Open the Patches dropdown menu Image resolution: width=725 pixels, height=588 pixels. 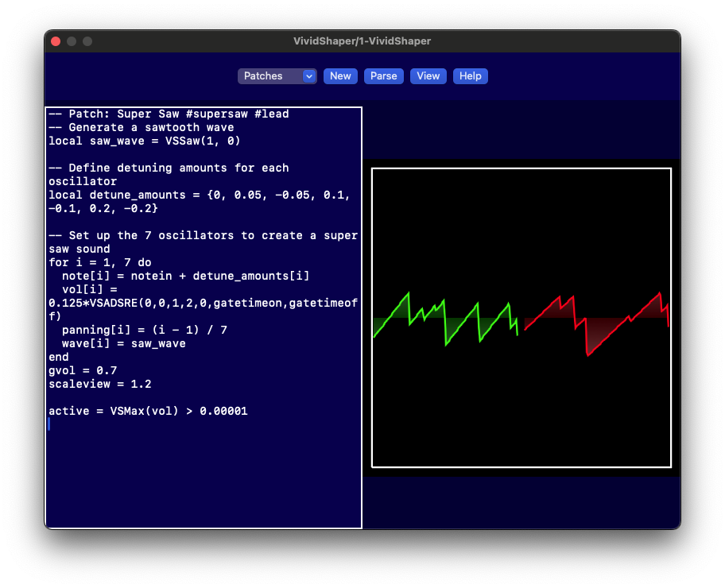pyautogui.click(x=277, y=76)
